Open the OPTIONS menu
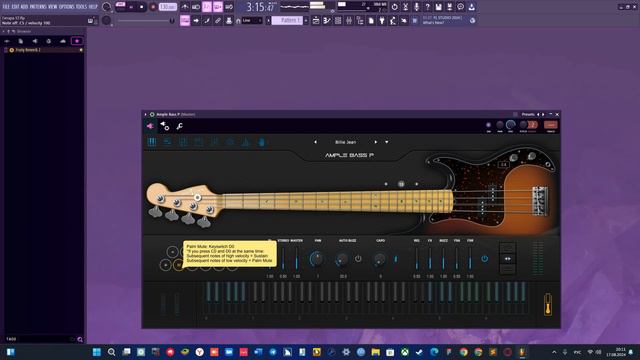Viewport: 640px width, 360px height. click(67, 7)
